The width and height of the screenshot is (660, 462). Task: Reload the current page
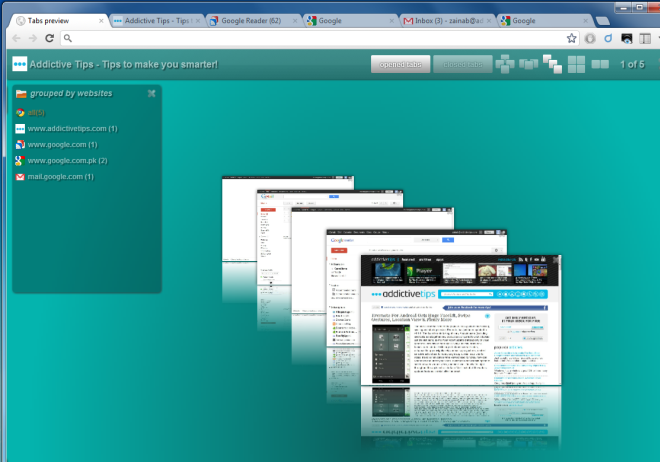click(x=50, y=38)
